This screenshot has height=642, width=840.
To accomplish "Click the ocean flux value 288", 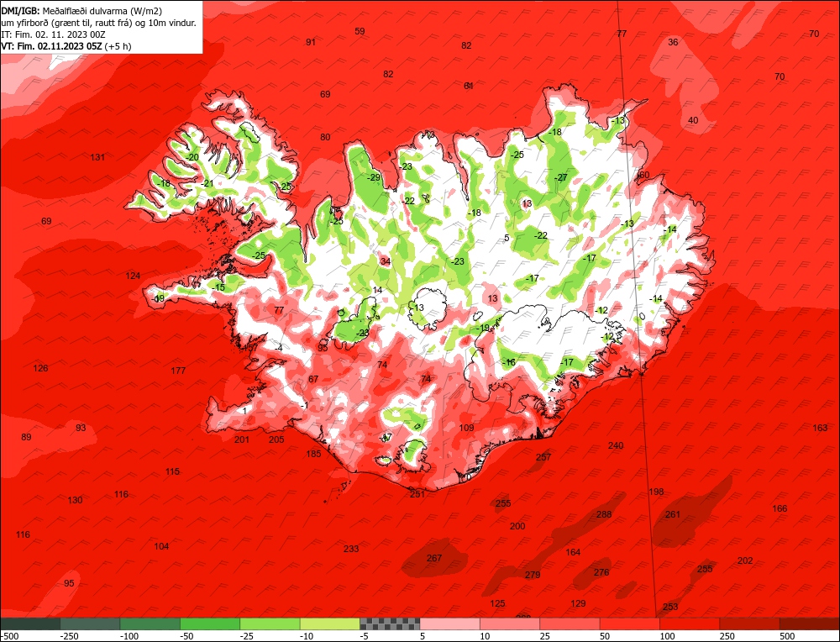I will (604, 514).
